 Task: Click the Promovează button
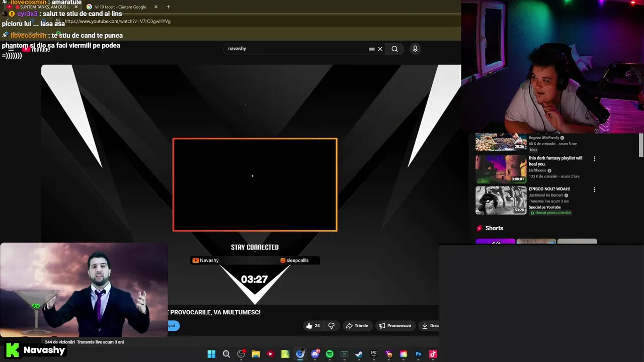(x=395, y=326)
